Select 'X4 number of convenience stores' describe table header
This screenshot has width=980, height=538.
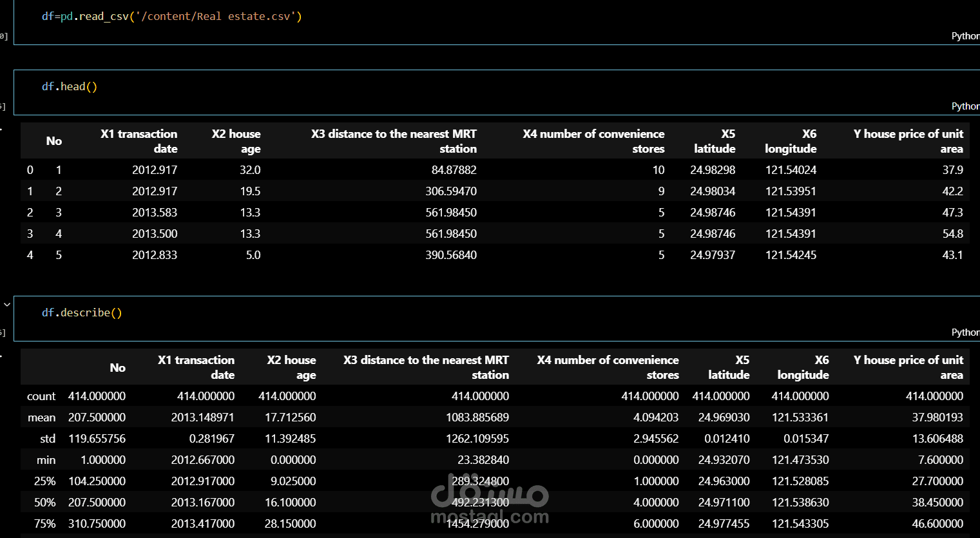[x=608, y=367]
